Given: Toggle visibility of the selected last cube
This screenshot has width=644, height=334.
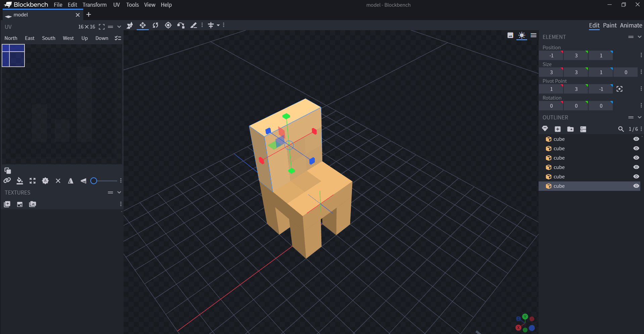Looking at the screenshot, I should coord(636,186).
